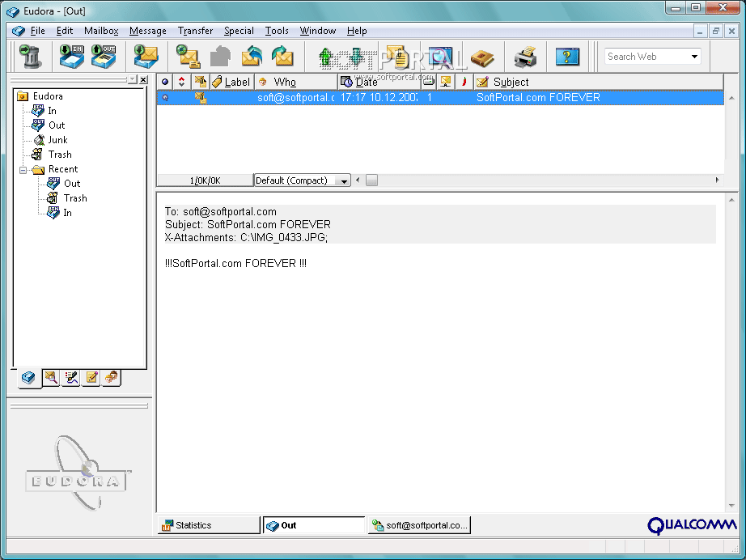
Task: Sort messages by the Date column
Action: [x=379, y=82]
